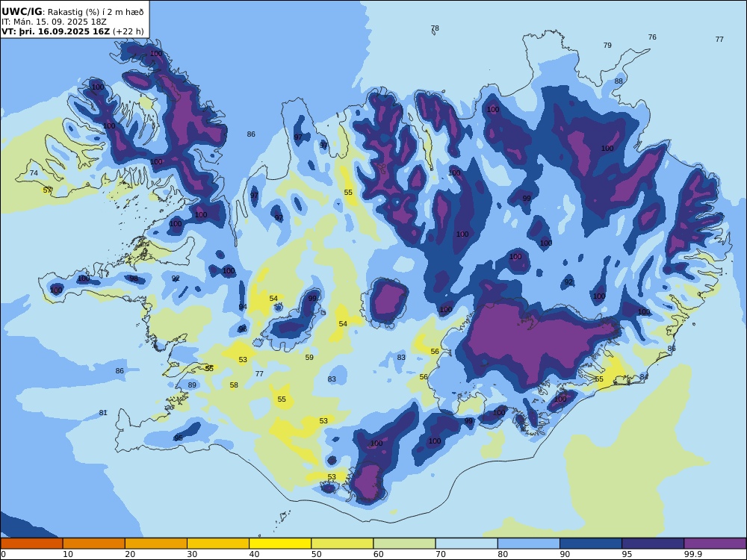
Task: Click the legend tick label '70'
Action: tap(441, 554)
